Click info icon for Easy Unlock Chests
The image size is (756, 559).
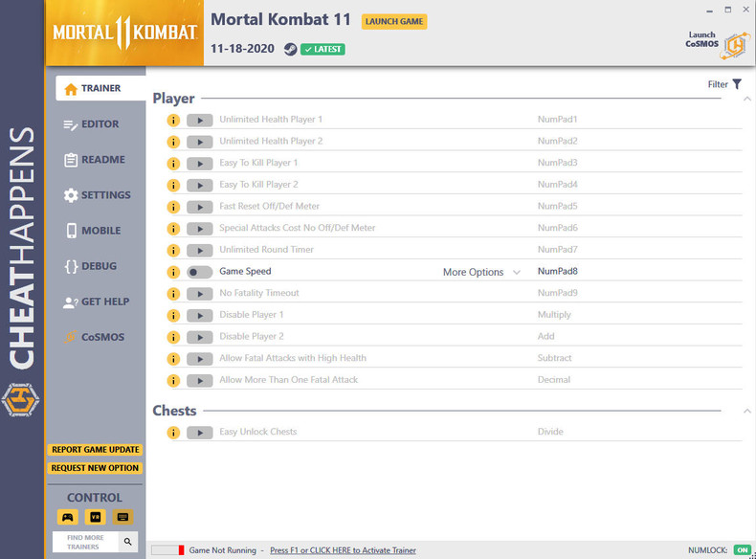point(173,433)
